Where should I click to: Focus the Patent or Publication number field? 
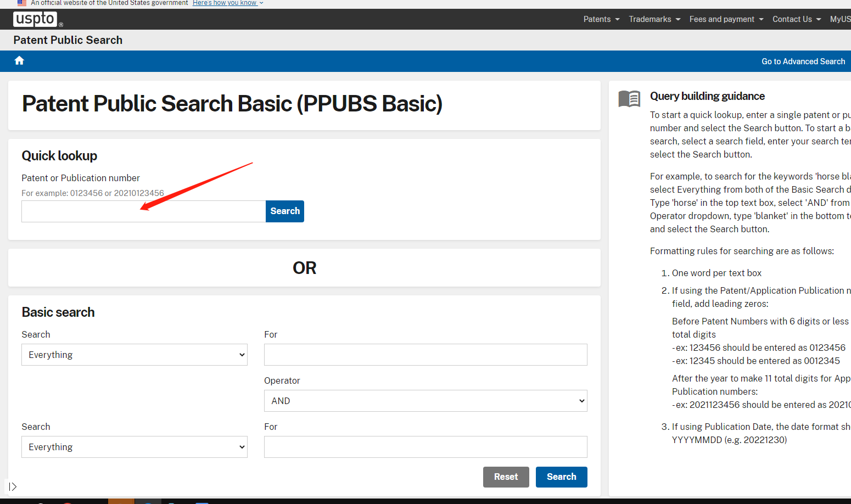(x=143, y=211)
